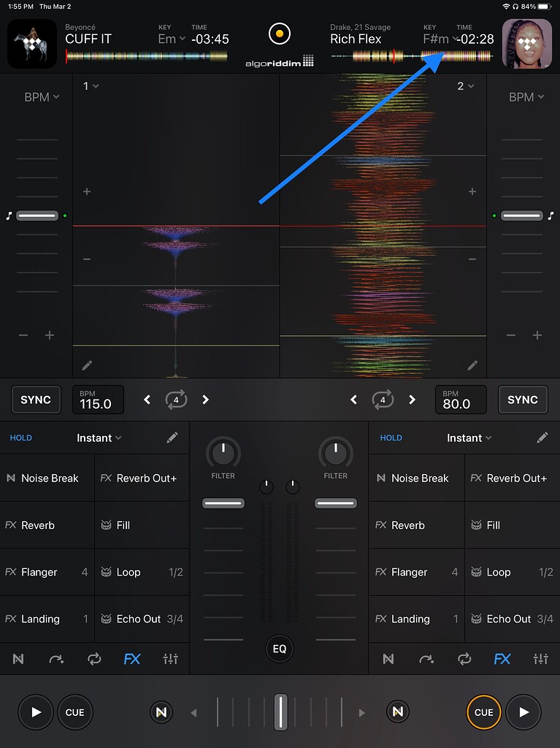Toggle the left deck 4-beat loop
The image size is (560, 748).
click(x=176, y=400)
